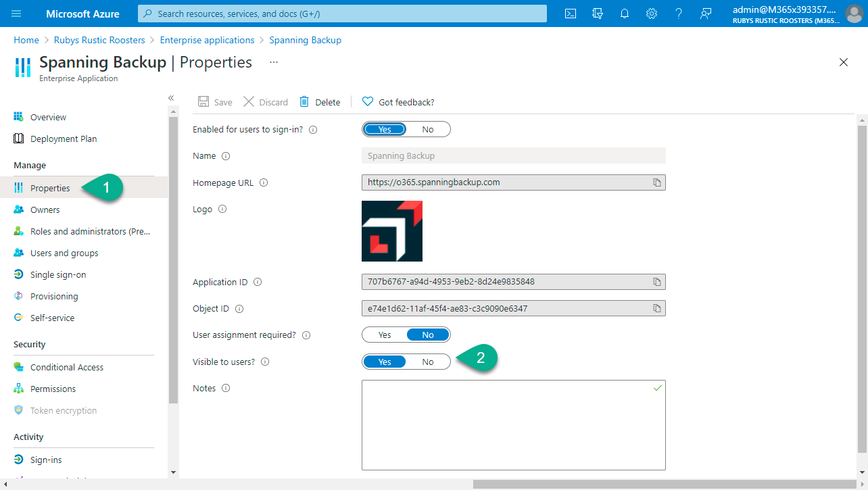The width and height of the screenshot is (868, 490).
Task: Open the notifications bell
Action: click(x=625, y=14)
